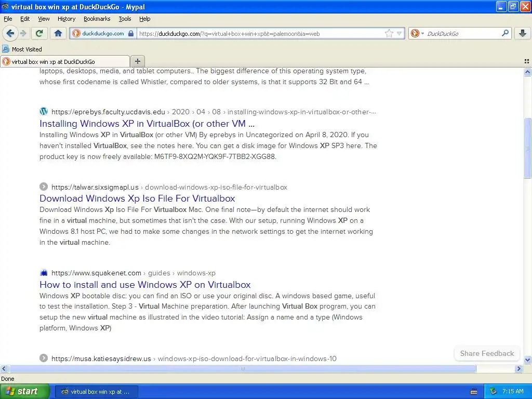Click the www.squakenet.com URL text
Viewport: 532px width, 399px height.
pos(96,273)
